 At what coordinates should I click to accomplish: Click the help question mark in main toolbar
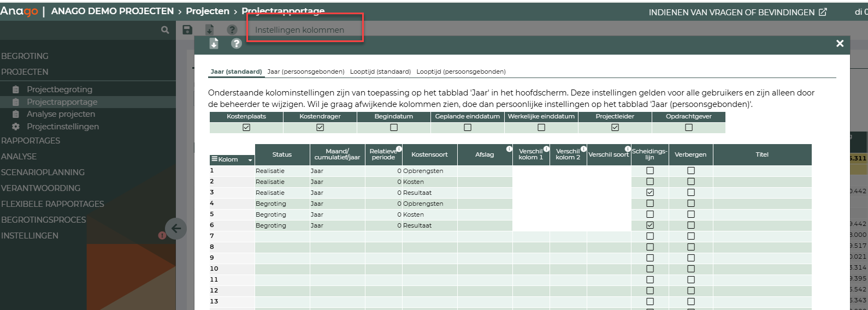(x=232, y=30)
